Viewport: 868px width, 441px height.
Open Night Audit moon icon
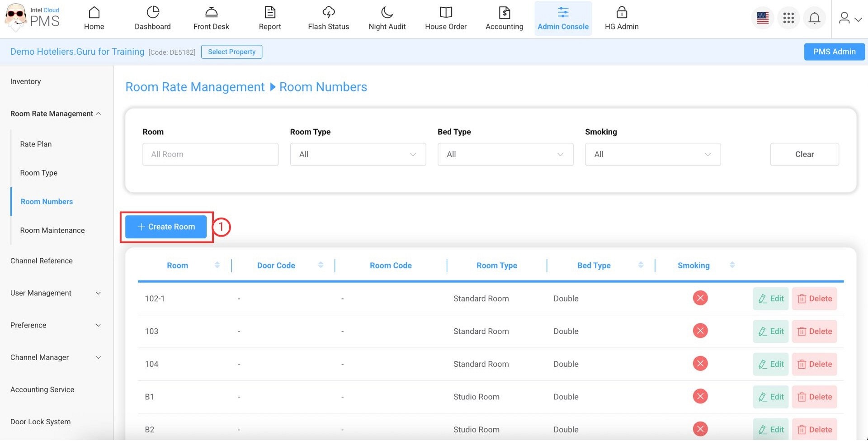[387, 13]
